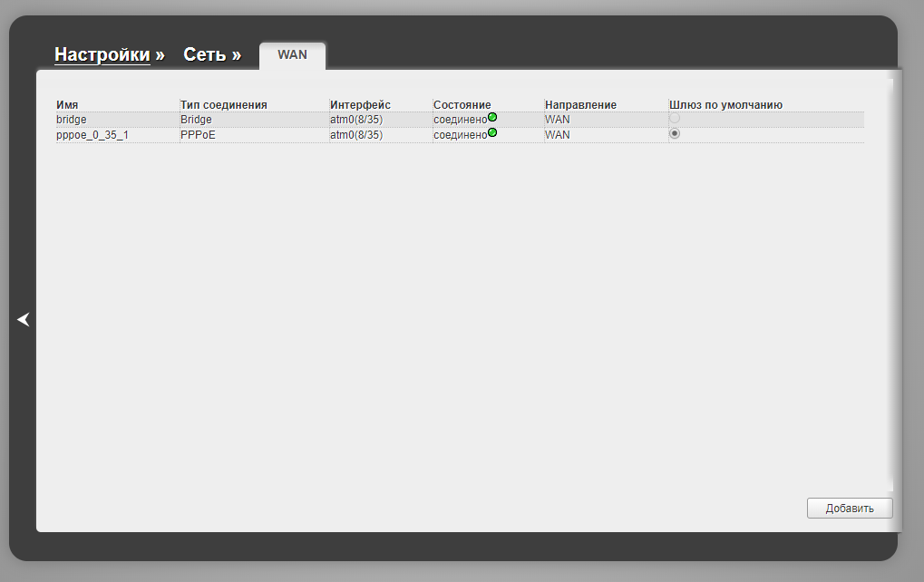Select default gateway radio for pppoe_0_35_1

675,134
